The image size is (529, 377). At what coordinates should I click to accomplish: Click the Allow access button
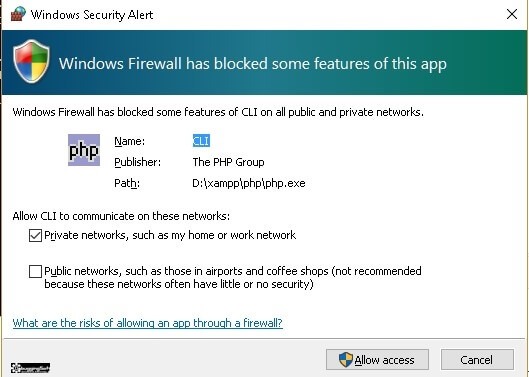(377, 360)
